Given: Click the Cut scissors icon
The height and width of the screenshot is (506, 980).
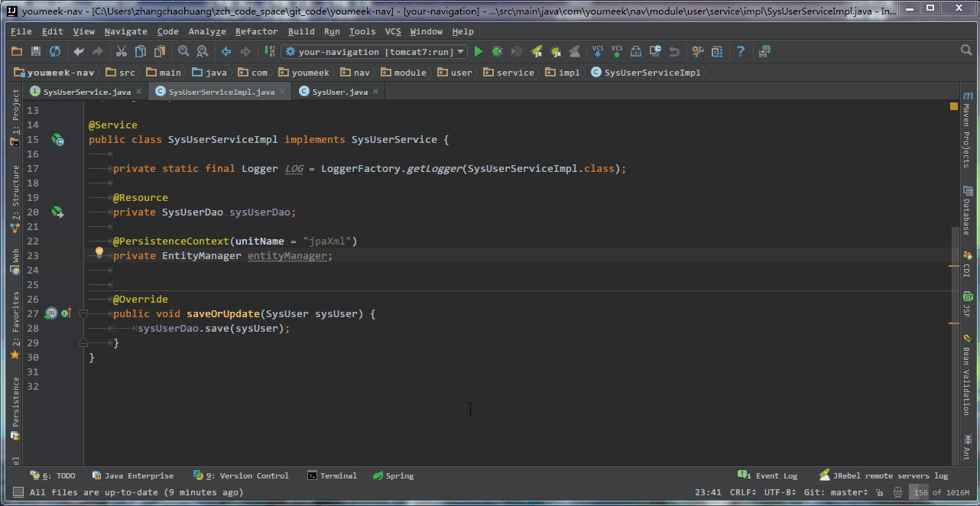Looking at the screenshot, I should (x=121, y=52).
